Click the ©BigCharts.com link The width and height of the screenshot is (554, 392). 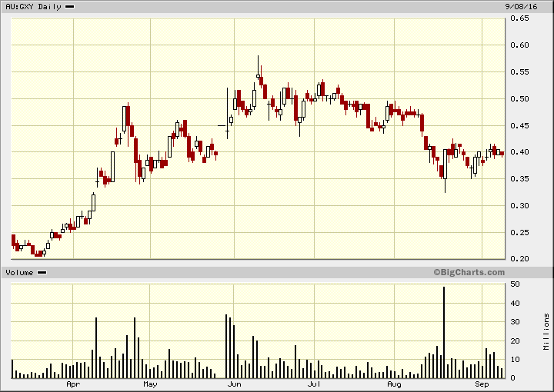pyautogui.click(x=469, y=272)
